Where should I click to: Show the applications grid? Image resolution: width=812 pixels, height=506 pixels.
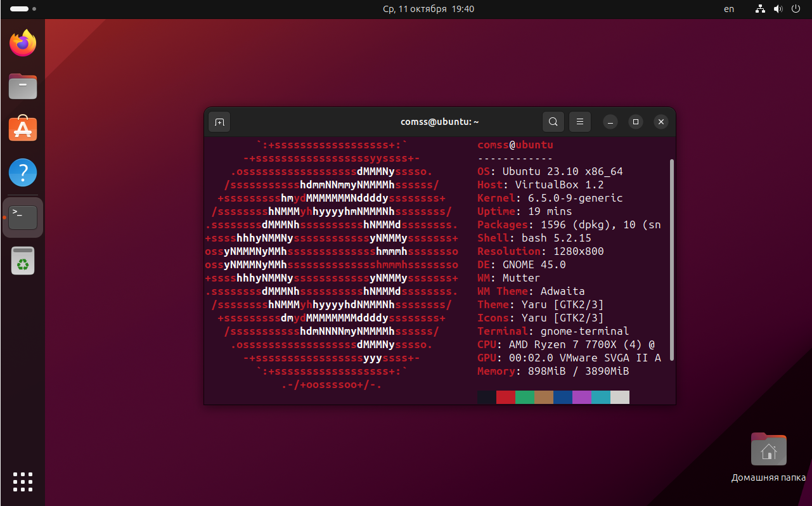pos(23,482)
